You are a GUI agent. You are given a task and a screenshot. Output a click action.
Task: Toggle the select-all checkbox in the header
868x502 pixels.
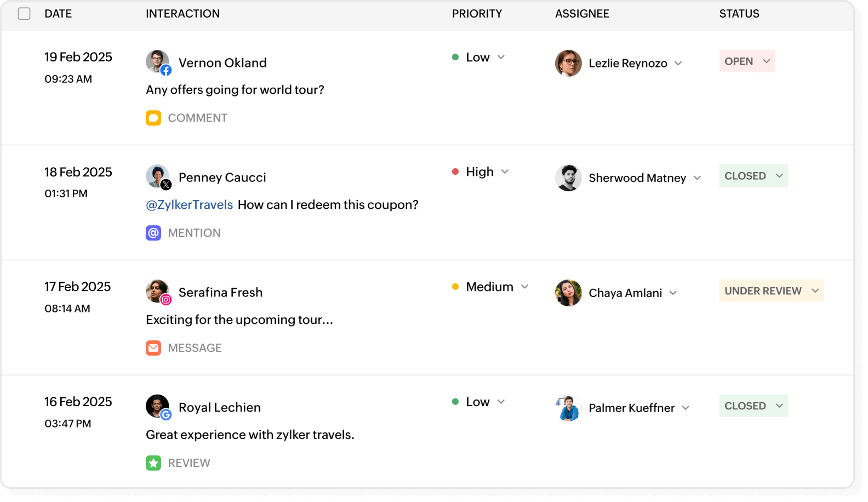pyautogui.click(x=24, y=13)
